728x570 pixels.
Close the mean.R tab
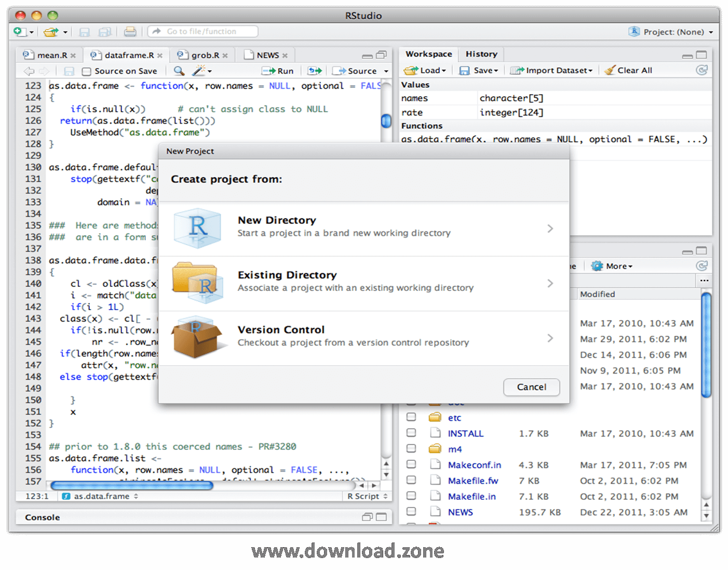tap(73, 56)
